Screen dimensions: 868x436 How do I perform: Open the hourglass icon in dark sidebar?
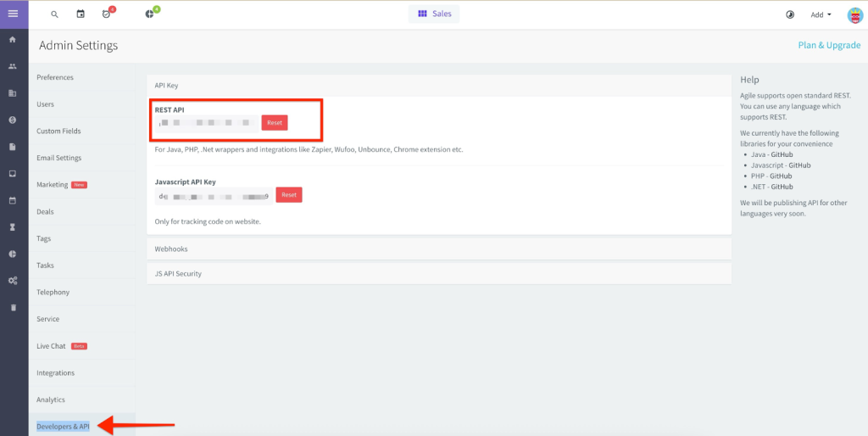pos(13,227)
